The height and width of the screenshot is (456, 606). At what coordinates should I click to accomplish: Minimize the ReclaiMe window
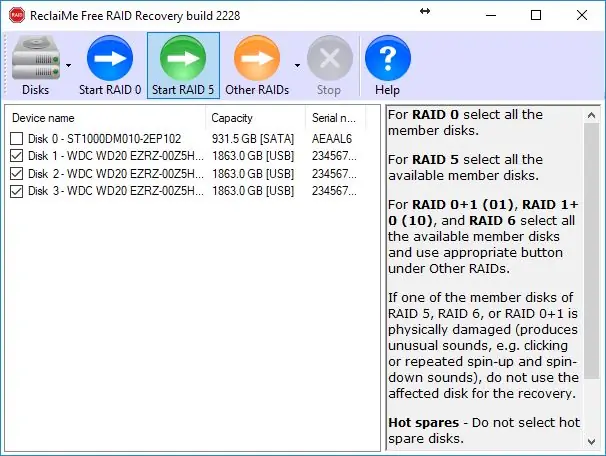click(x=491, y=15)
